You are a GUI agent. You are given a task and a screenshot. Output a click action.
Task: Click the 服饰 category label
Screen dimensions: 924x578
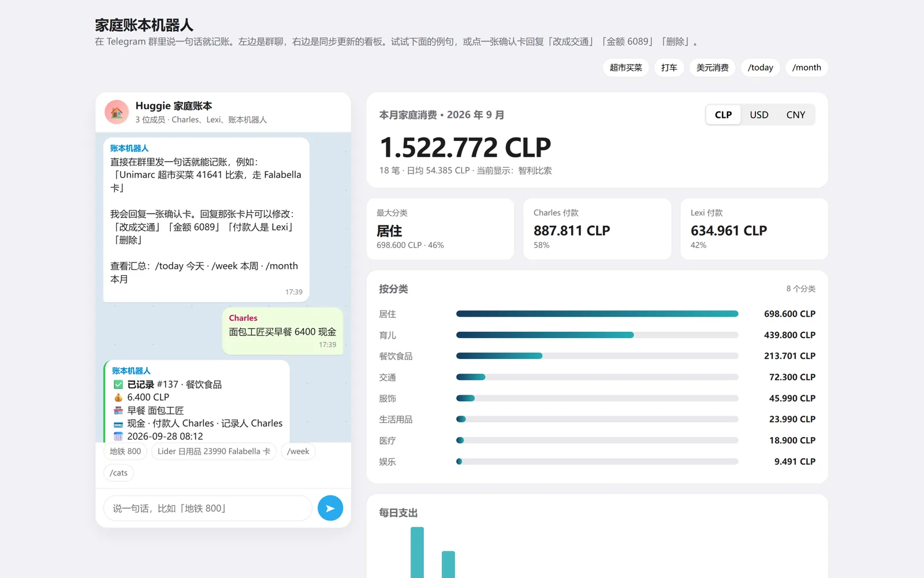click(x=388, y=398)
